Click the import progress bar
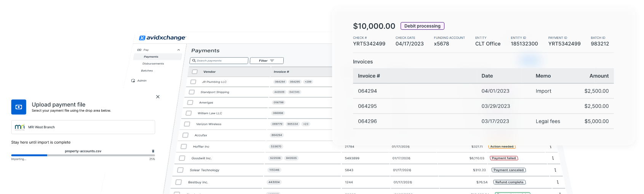 point(83,155)
